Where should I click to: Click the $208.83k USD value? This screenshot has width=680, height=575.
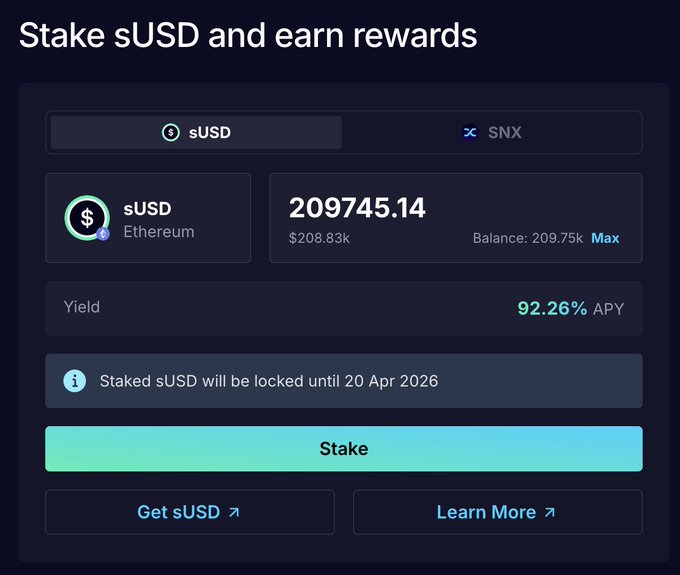click(x=318, y=238)
